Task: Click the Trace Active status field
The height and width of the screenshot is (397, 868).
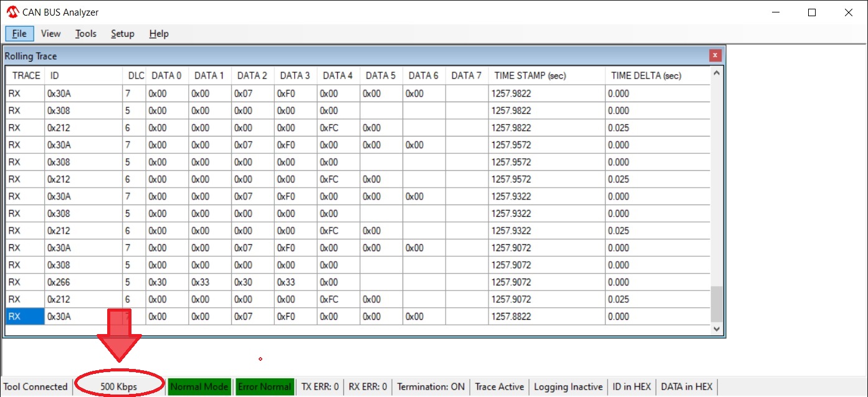Action: (499, 386)
